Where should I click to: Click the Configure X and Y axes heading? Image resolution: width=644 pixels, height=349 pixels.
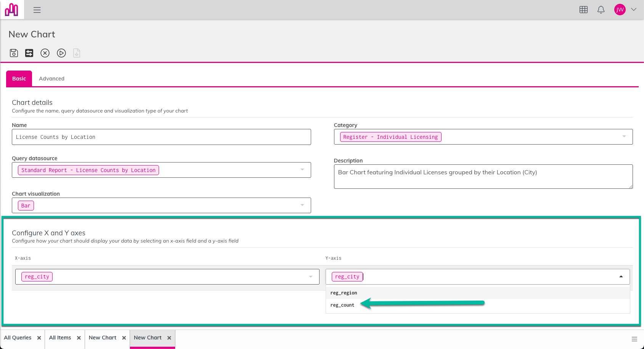[48, 233]
